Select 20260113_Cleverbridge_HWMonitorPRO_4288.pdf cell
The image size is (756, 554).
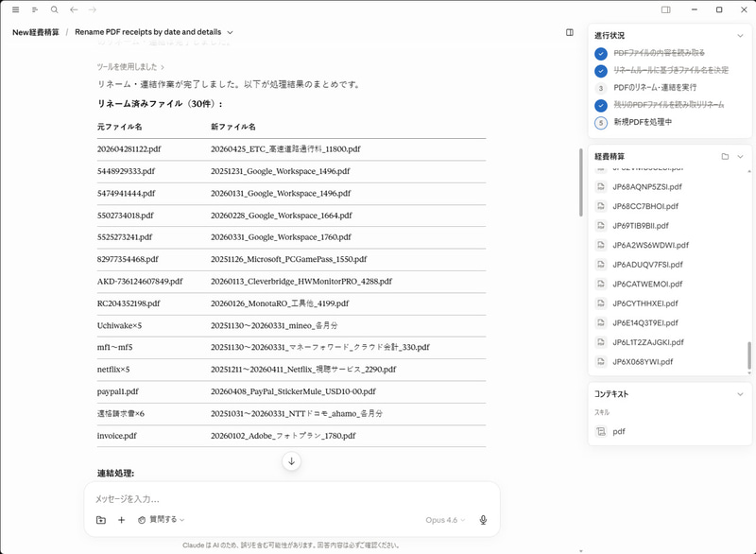301,281
